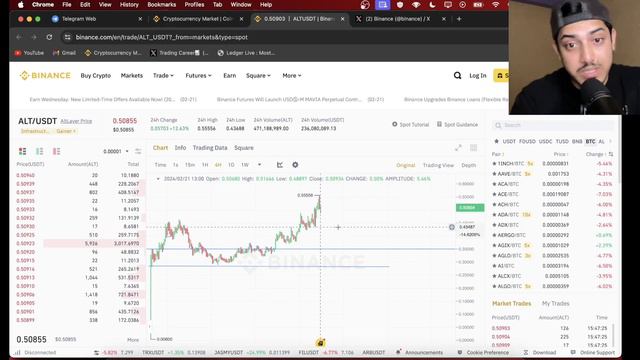Open the chart indicators icon
The width and height of the screenshot is (640, 360).
point(280,165)
